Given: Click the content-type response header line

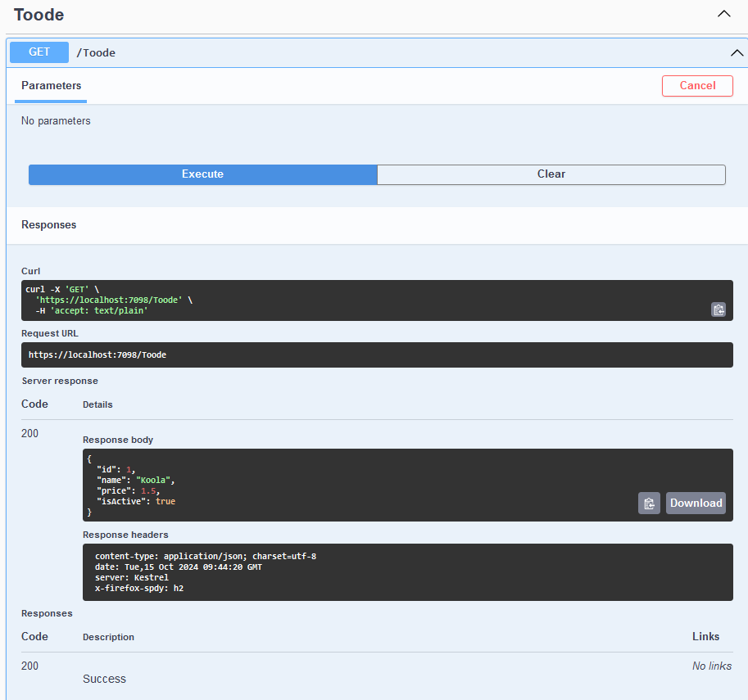Looking at the screenshot, I should [206, 556].
